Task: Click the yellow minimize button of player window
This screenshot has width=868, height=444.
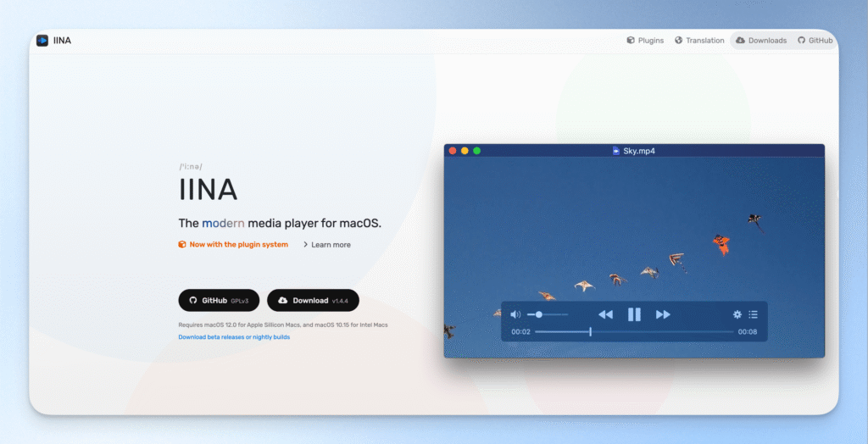Action: [465, 151]
